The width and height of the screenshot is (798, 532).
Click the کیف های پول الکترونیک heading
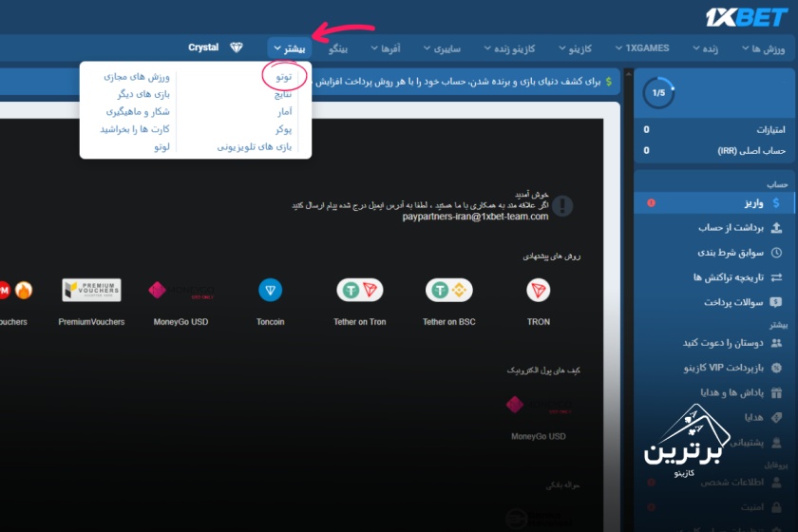coord(543,370)
